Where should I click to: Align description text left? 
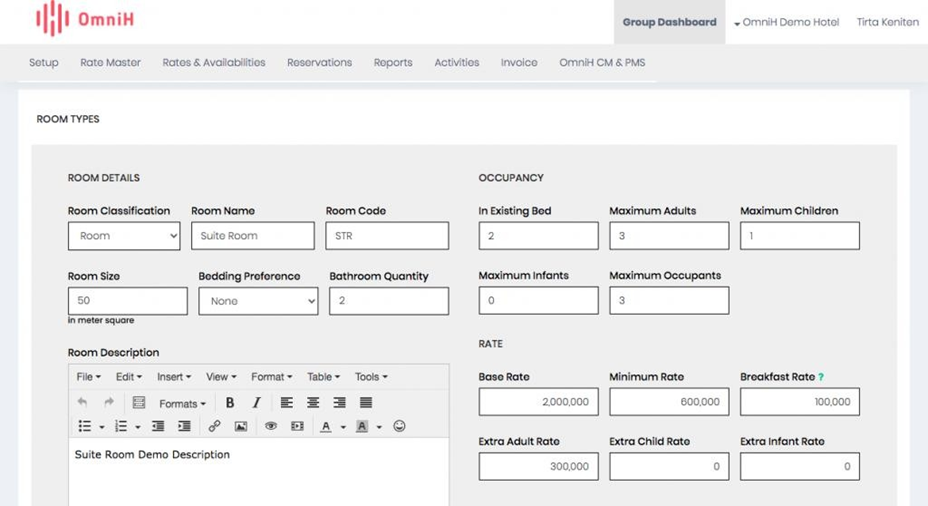(x=286, y=402)
